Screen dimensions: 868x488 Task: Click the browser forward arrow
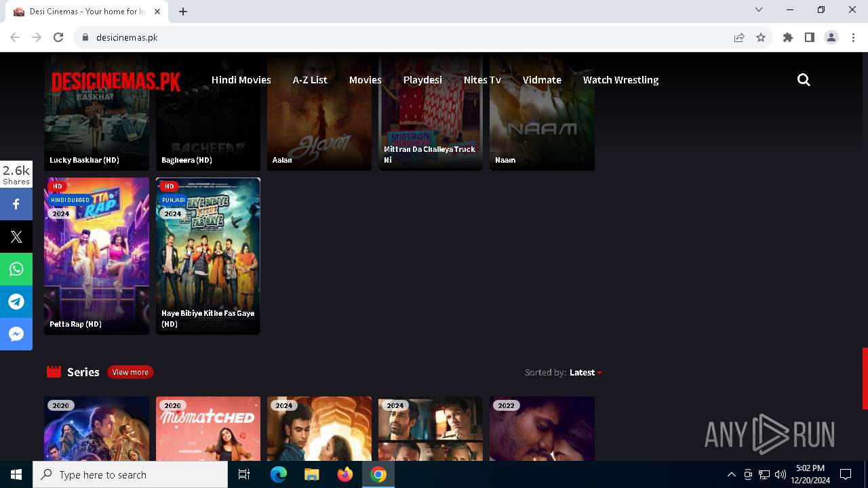(x=37, y=37)
